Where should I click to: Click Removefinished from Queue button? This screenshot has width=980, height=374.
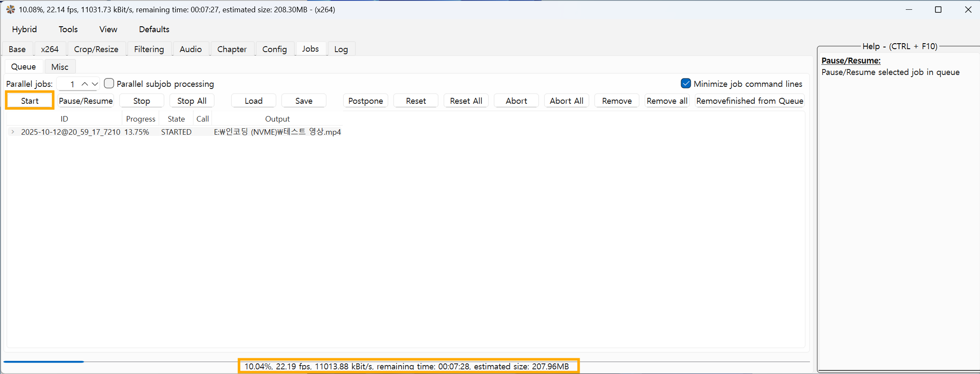[750, 101]
